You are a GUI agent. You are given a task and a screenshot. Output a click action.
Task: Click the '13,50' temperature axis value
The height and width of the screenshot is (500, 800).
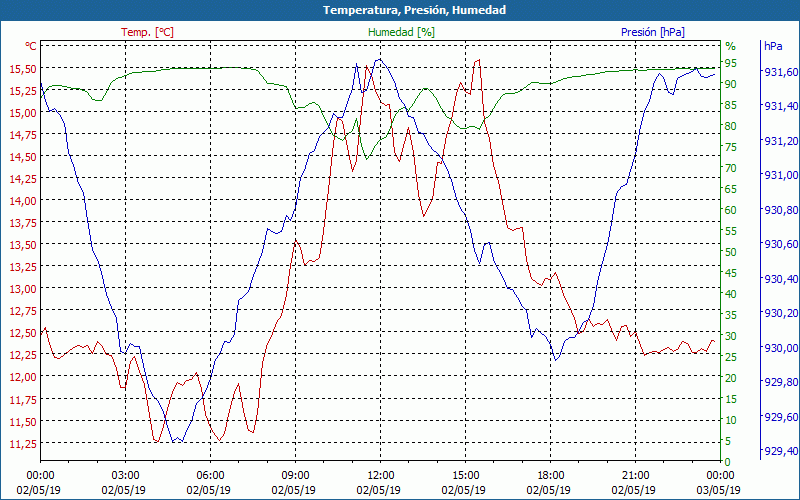tap(22, 244)
